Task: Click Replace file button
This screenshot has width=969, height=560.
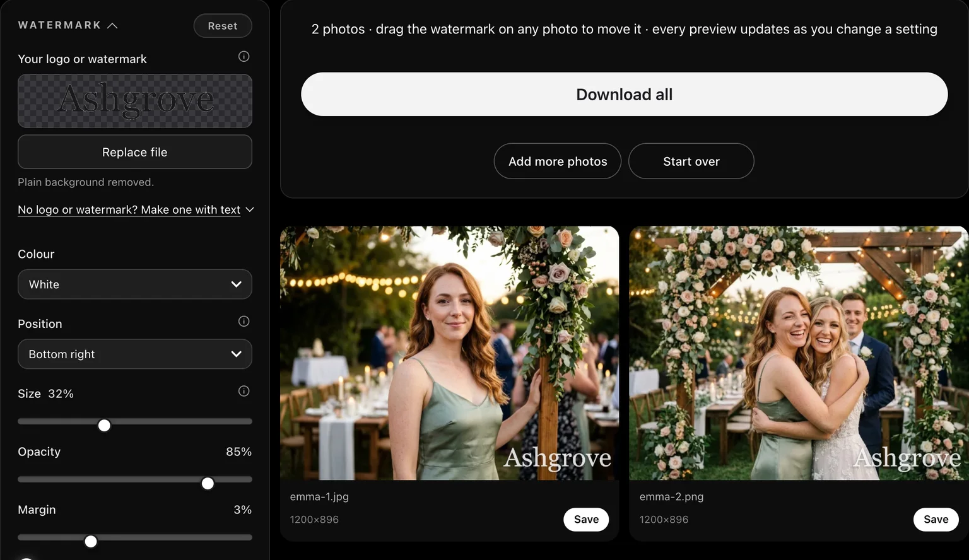Action: pyautogui.click(x=135, y=152)
